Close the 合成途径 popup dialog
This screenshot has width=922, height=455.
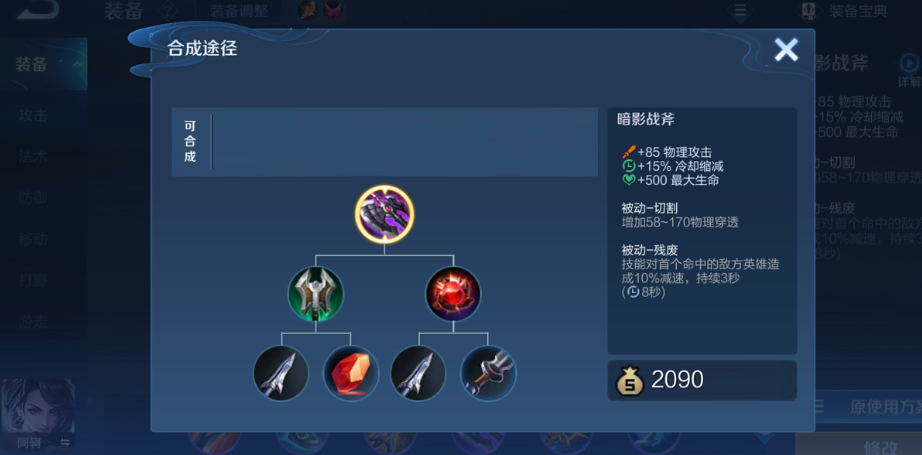click(x=786, y=50)
